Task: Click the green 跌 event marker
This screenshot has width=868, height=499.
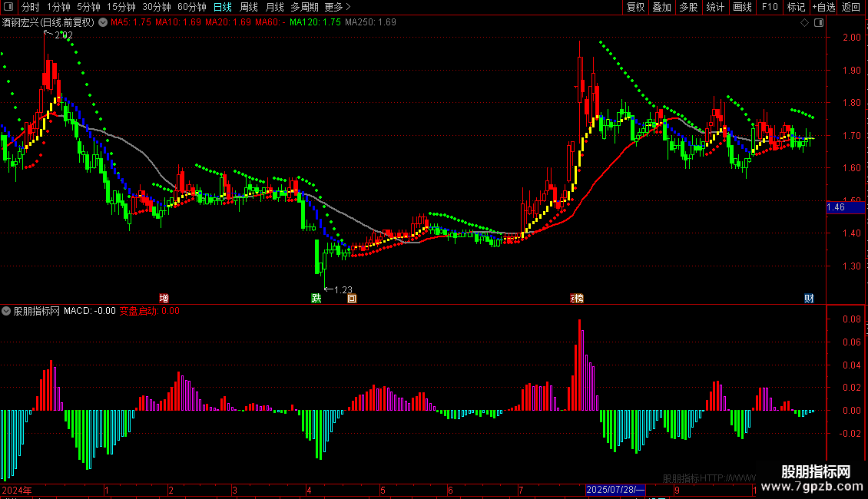Action: (316, 298)
